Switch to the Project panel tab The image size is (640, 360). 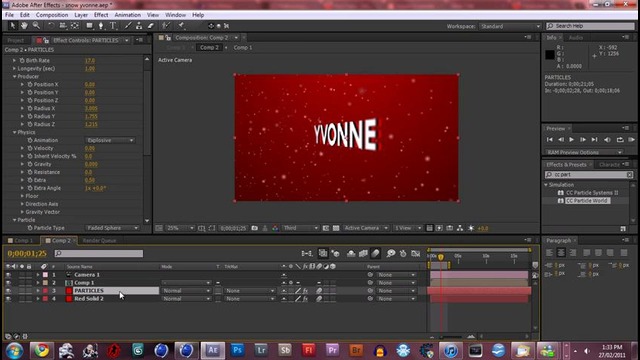click(16, 40)
